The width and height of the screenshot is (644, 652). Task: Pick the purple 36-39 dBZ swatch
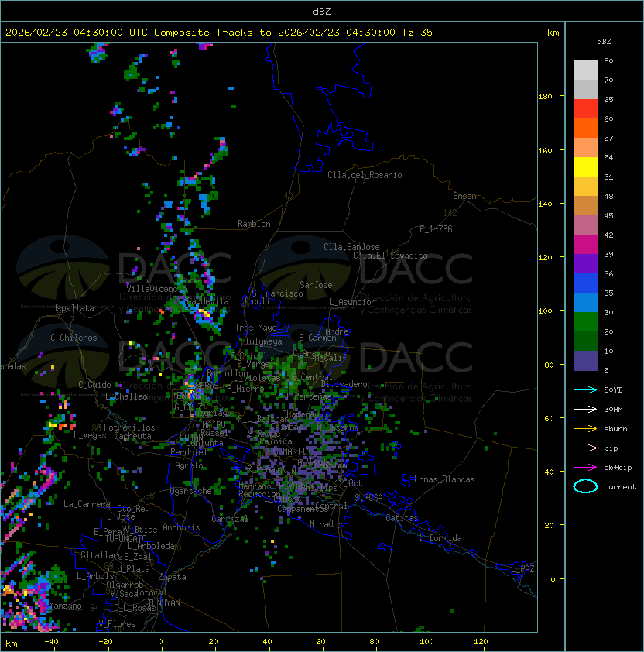tap(585, 263)
